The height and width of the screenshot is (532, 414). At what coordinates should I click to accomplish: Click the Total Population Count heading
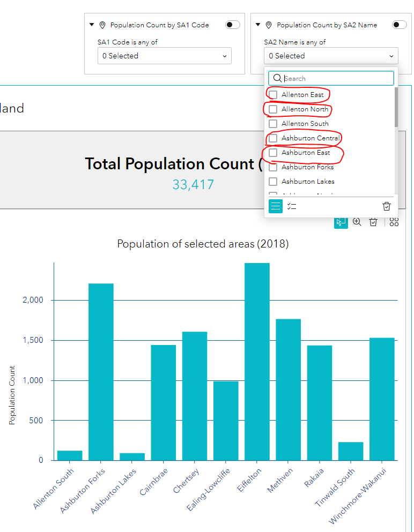pos(173,164)
